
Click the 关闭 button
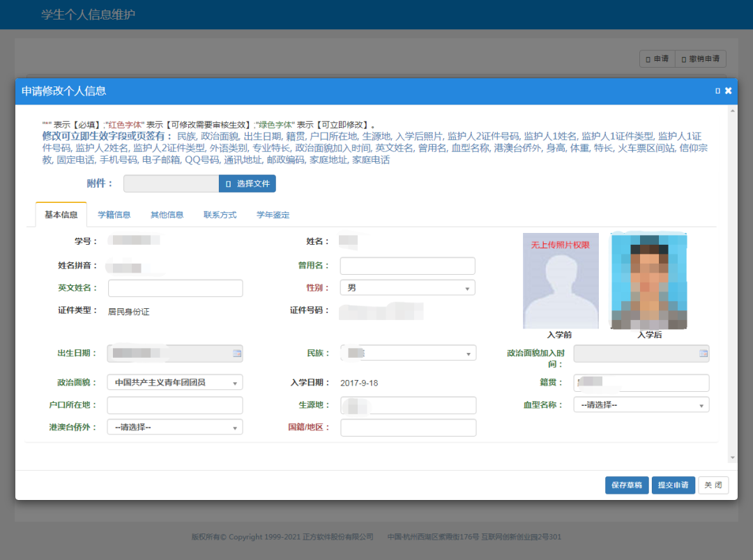point(713,485)
